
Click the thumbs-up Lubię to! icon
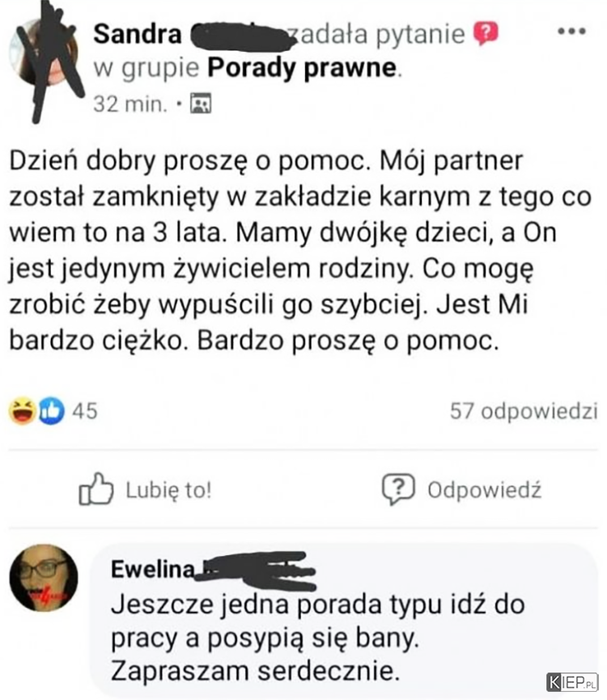96,489
